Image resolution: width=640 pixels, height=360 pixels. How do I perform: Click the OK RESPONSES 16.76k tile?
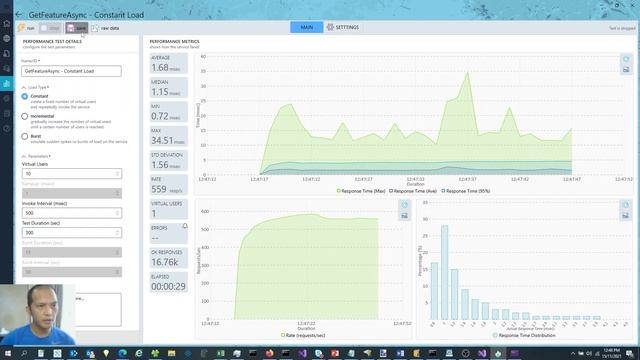click(x=169, y=258)
